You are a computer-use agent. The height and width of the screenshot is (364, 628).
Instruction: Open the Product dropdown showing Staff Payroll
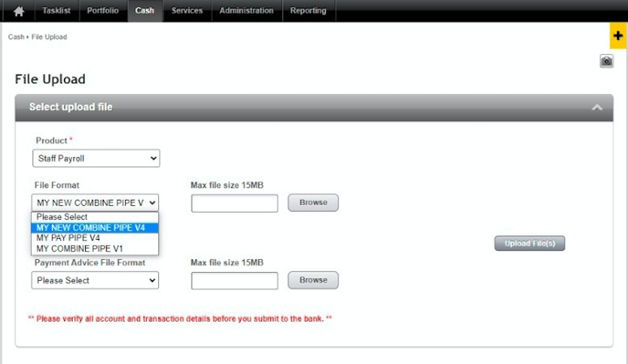point(96,158)
